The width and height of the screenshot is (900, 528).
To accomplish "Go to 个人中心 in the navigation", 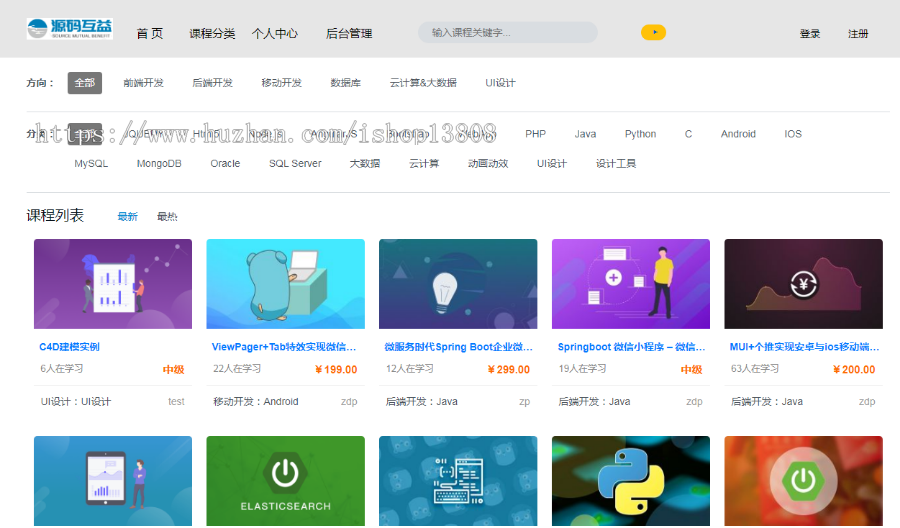I will tap(274, 34).
